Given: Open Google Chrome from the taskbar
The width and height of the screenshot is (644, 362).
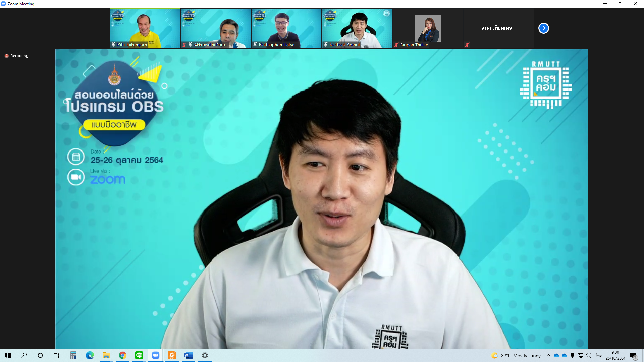Looking at the screenshot, I should coord(123,355).
